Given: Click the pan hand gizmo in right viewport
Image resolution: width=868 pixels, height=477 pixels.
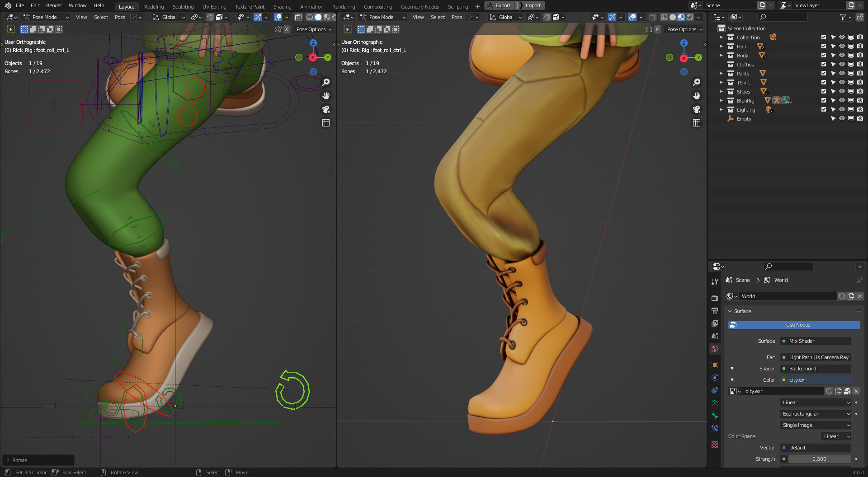Looking at the screenshot, I should (x=697, y=96).
